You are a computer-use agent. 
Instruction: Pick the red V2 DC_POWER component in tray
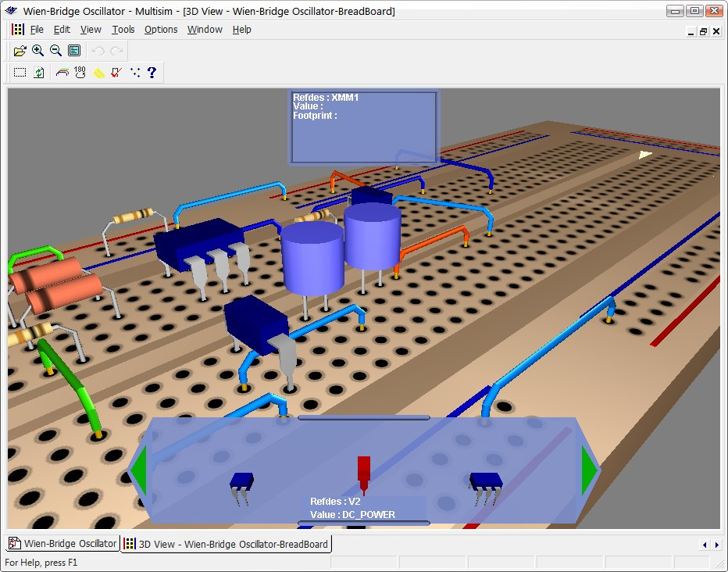tap(364, 474)
